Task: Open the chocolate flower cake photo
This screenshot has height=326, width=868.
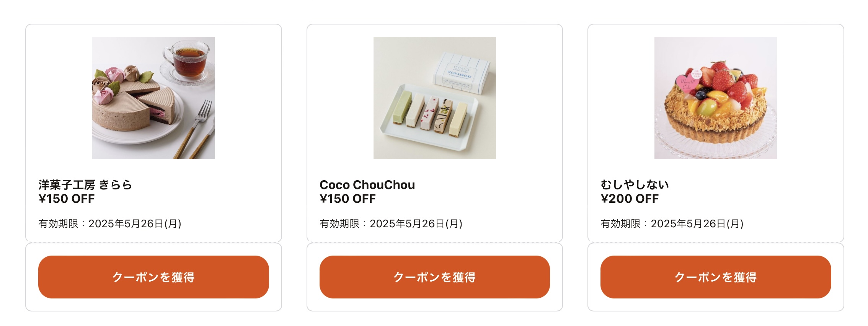Action: [153, 98]
